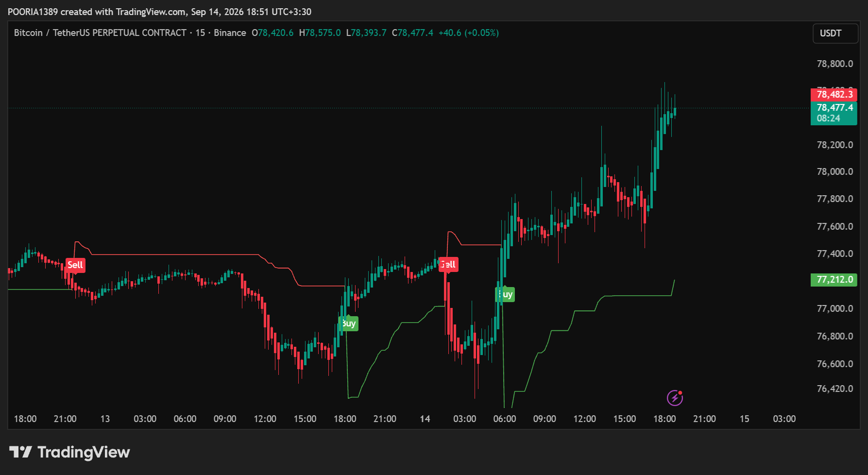868x475 pixels.
Task: Click the current price 78,477.4 label
Action: coord(834,108)
